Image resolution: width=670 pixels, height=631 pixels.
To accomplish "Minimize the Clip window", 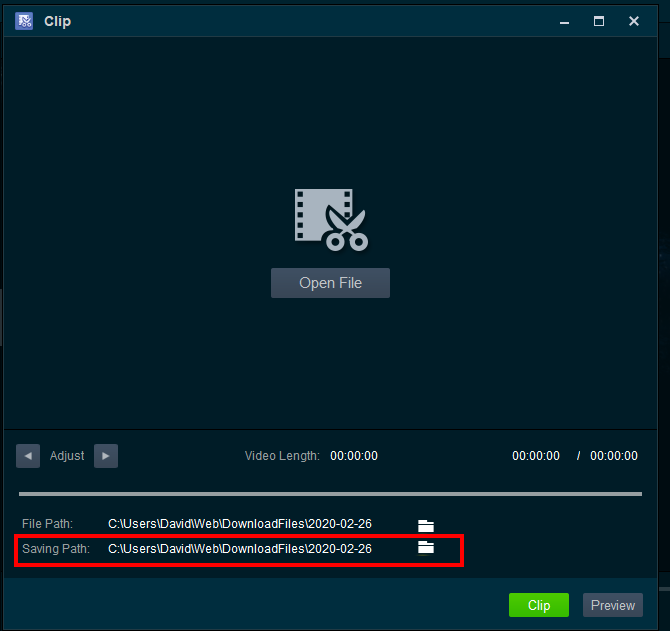I will point(564,21).
